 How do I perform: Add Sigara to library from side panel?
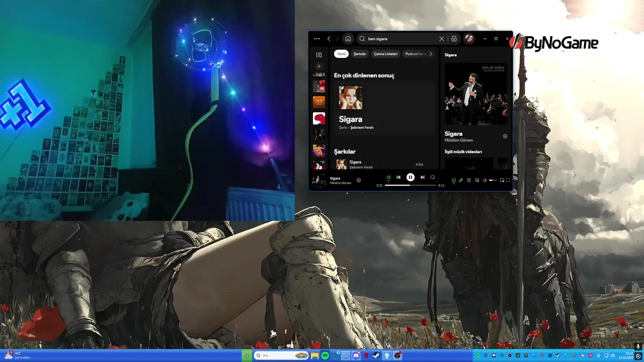(x=505, y=136)
